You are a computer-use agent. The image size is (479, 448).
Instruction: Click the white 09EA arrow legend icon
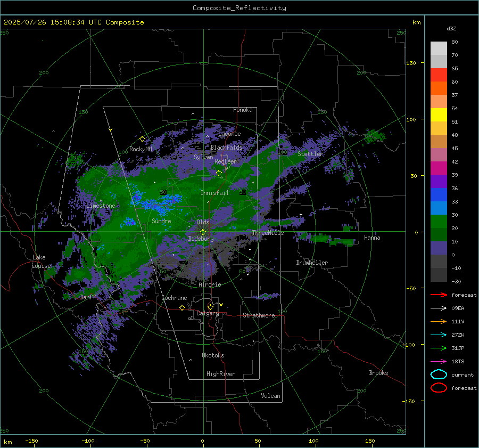pos(439,308)
